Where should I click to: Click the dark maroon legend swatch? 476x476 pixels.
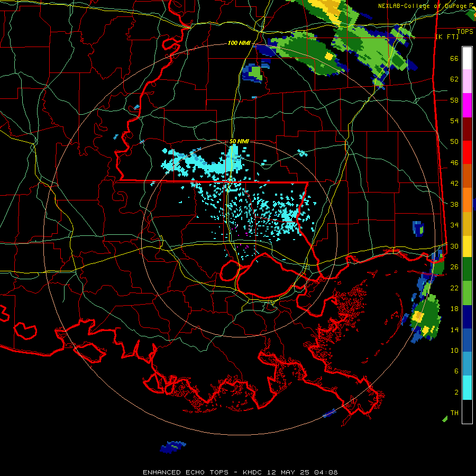tap(467, 129)
